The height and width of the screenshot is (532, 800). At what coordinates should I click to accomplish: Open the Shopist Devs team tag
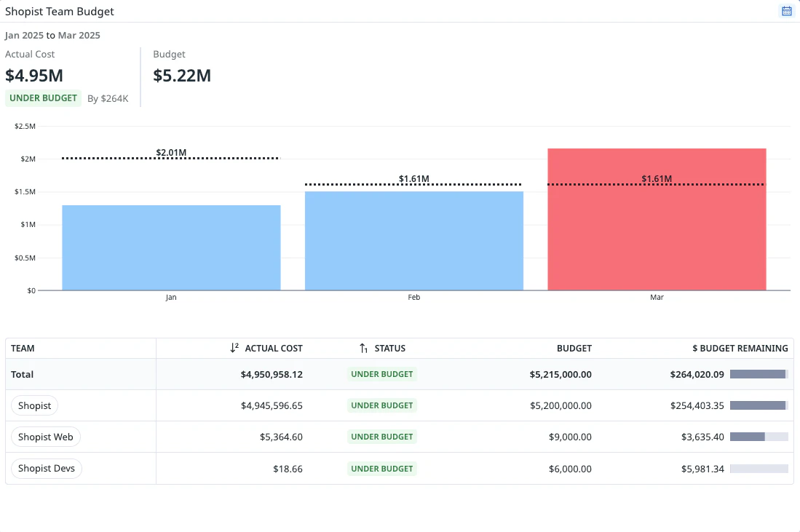coord(47,468)
